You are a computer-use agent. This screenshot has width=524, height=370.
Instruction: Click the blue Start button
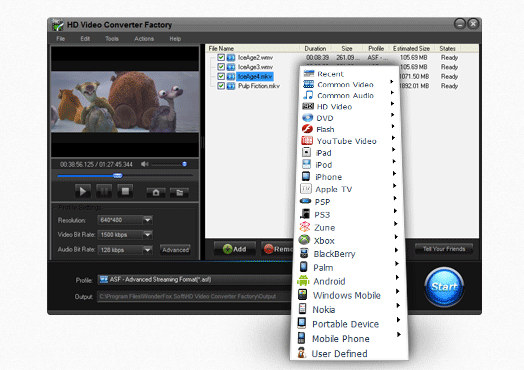point(444,286)
